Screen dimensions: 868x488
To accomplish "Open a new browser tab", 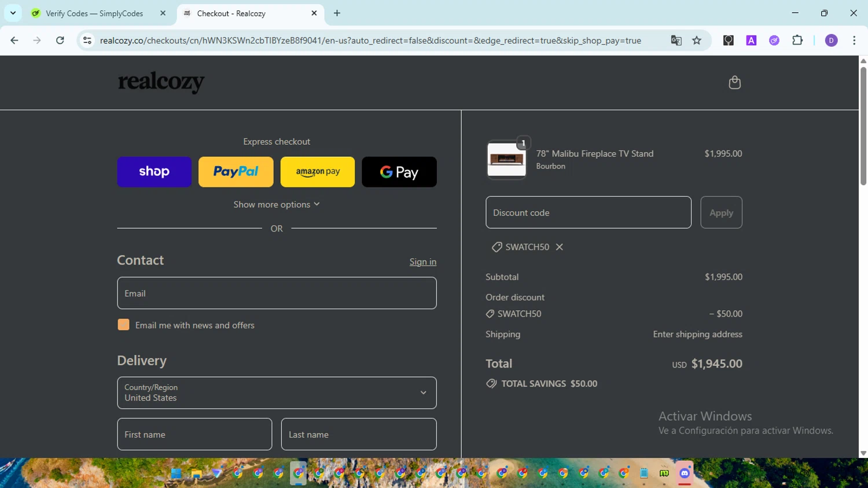I will (337, 13).
